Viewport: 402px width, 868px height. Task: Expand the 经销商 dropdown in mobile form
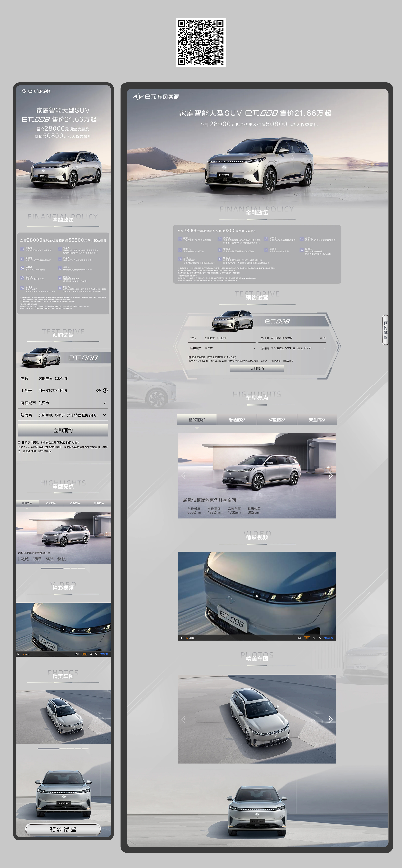pos(104,415)
